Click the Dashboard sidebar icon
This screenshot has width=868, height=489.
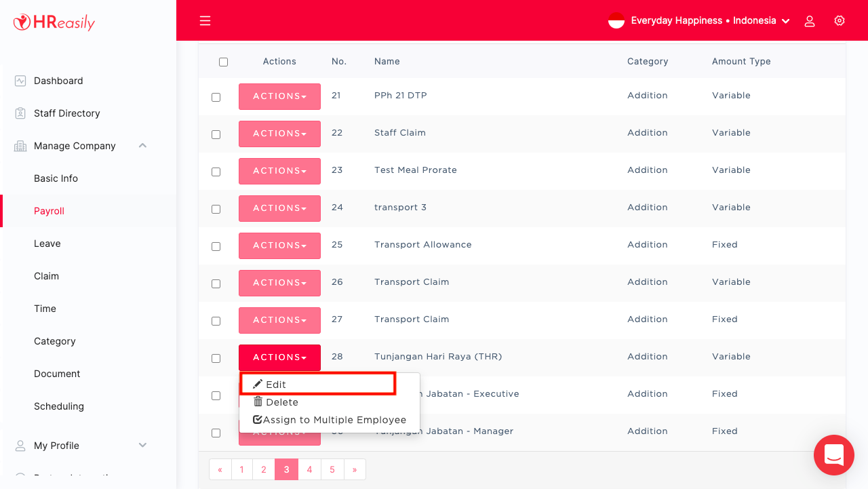(x=20, y=81)
